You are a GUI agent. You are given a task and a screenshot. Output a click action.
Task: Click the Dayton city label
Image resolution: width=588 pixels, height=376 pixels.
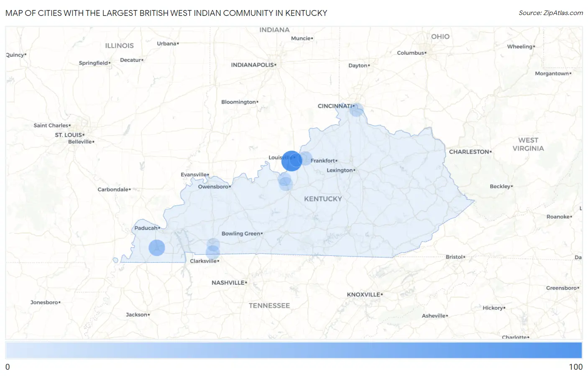pos(358,66)
